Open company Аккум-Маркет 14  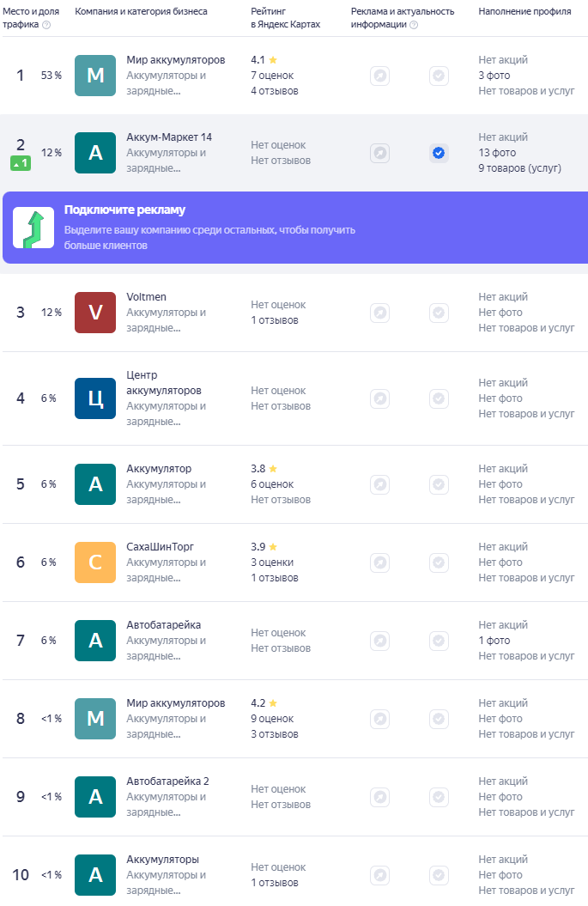pyautogui.click(x=169, y=137)
